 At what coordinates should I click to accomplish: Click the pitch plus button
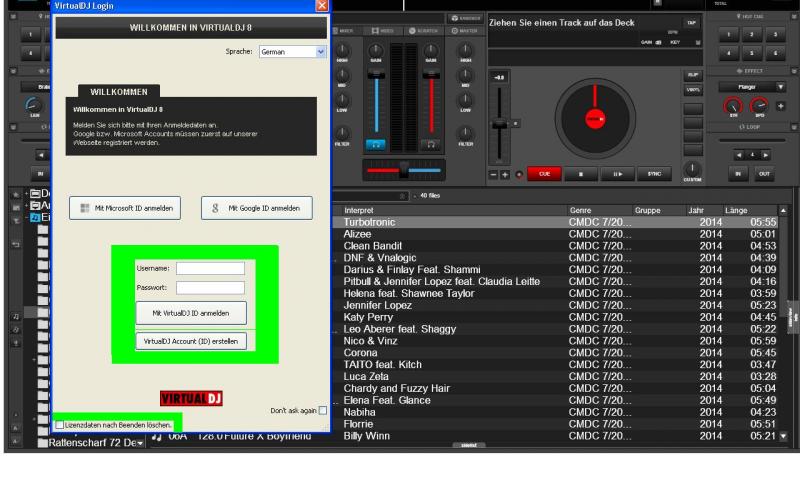(x=505, y=174)
